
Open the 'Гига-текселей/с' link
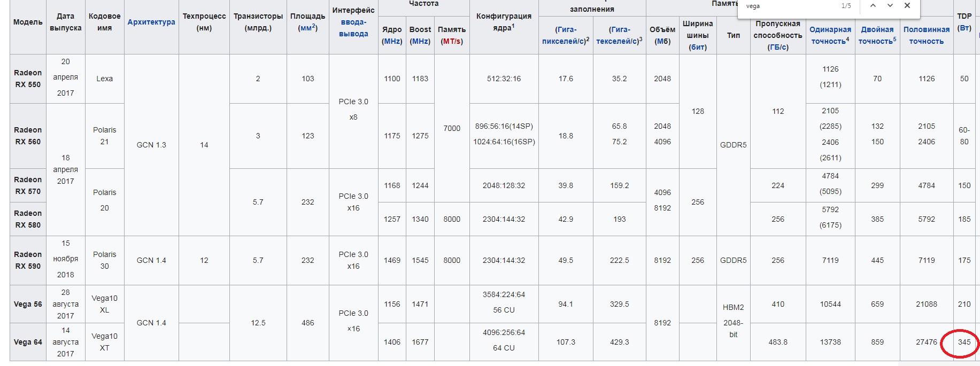coord(618,35)
